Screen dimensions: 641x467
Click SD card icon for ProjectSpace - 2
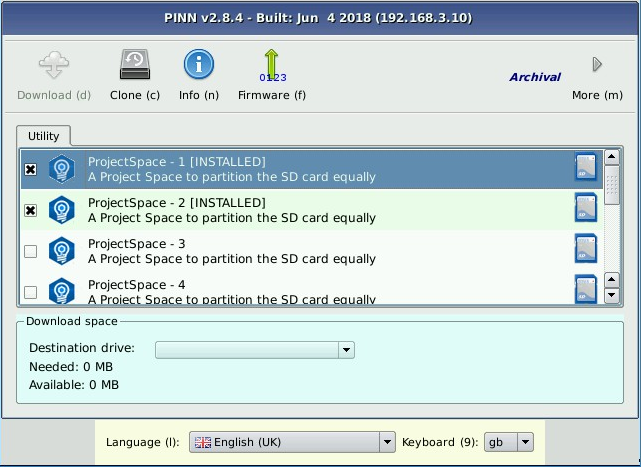click(x=586, y=207)
